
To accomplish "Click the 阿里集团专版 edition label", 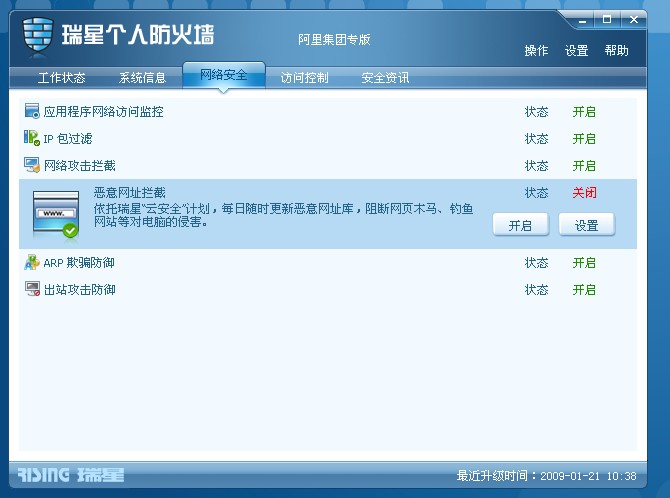I will 334,39.
